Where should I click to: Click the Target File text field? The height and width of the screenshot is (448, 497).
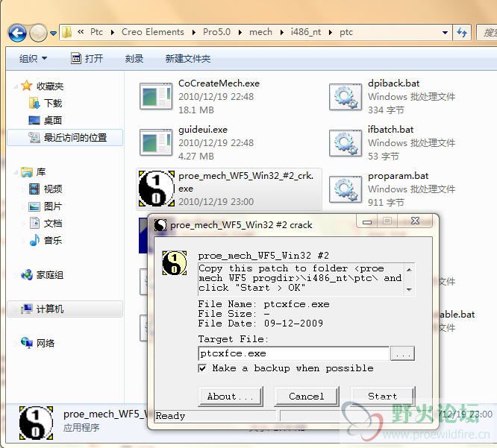[x=293, y=353]
